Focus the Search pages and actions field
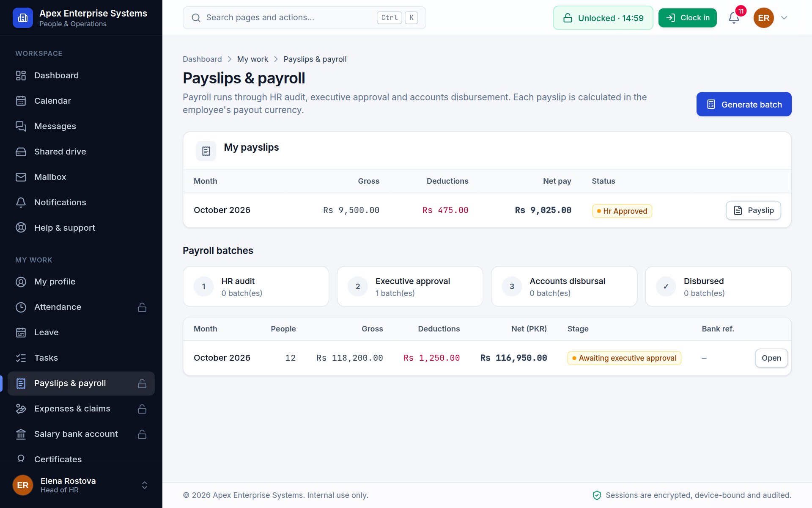 point(304,18)
